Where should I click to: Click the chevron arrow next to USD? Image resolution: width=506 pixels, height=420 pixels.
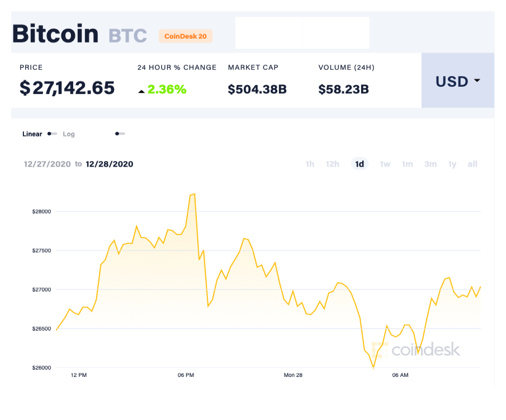(476, 81)
